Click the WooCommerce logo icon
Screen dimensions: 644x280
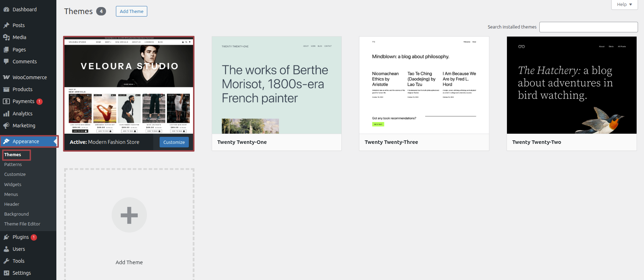click(x=6, y=77)
